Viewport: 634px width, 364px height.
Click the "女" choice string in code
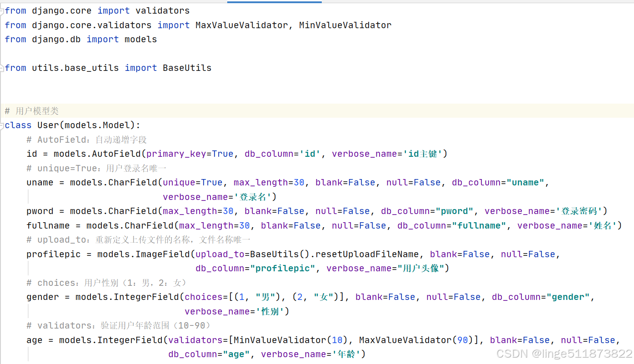pos(323,297)
